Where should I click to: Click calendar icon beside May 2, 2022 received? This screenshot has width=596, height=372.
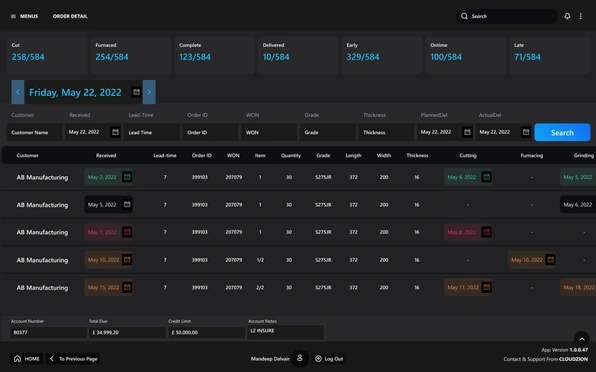127,177
